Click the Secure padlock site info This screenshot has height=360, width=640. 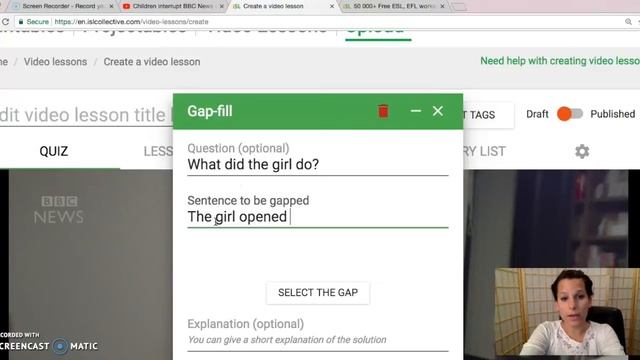[33, 22]
